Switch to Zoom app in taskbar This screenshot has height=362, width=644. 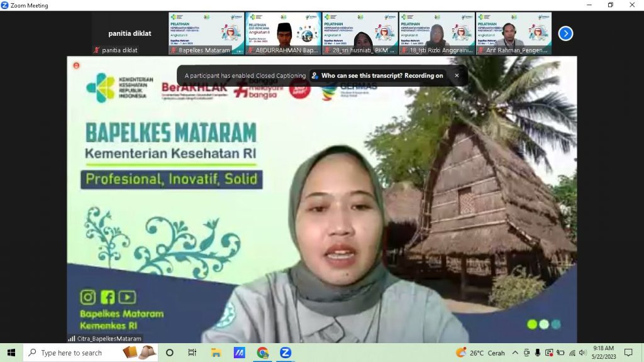[x=286, y=353]
